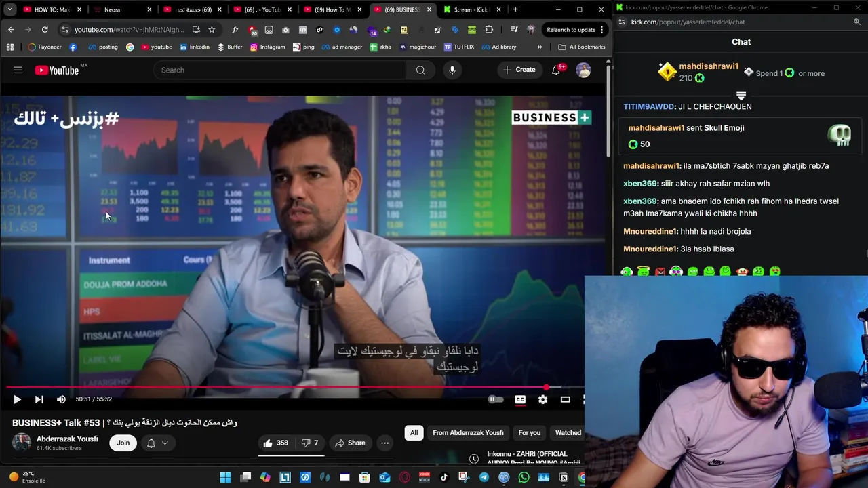
Task: Switch to the "HOW TO: Mak" browser tab
Action: click(52, 9)
